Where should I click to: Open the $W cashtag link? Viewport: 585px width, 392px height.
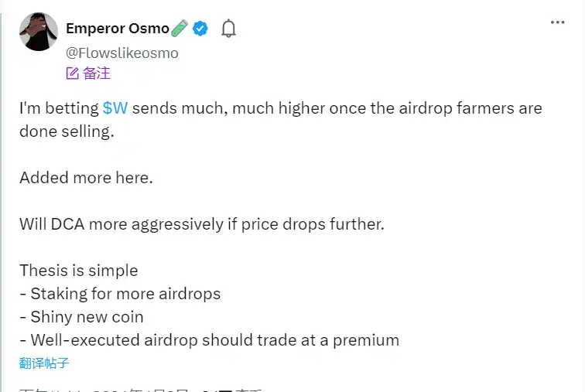click(x=115, y=108)
